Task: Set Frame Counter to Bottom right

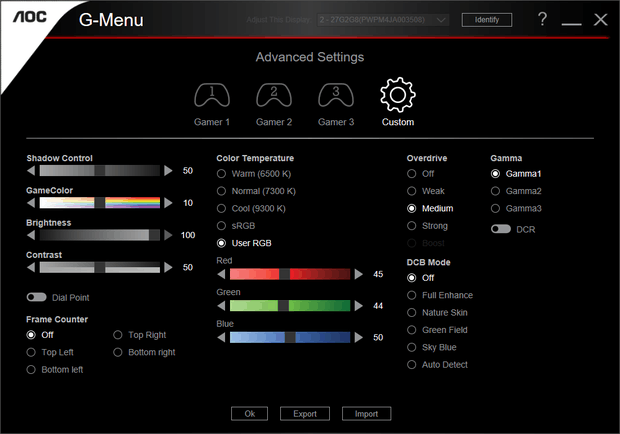Action: 144,353
